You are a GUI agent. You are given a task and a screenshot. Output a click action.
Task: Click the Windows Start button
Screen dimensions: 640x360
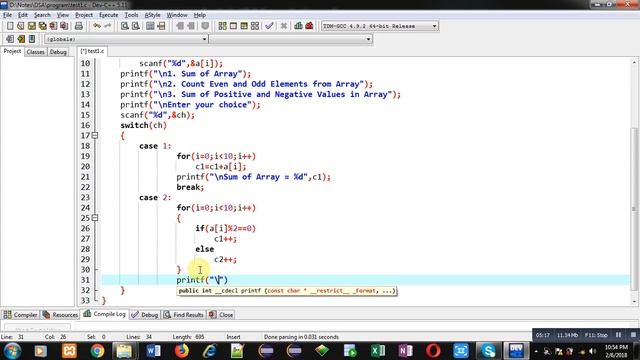pos(12,351)
